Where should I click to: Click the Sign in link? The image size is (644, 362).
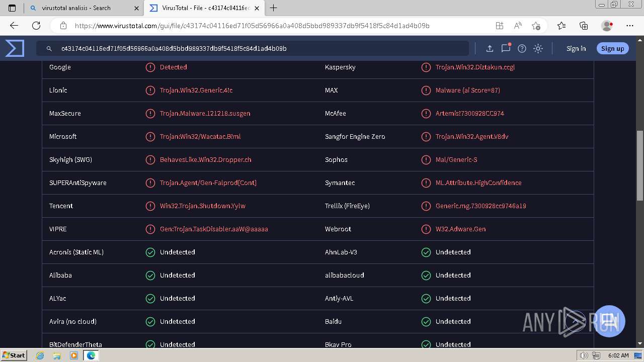coord(576,49)
